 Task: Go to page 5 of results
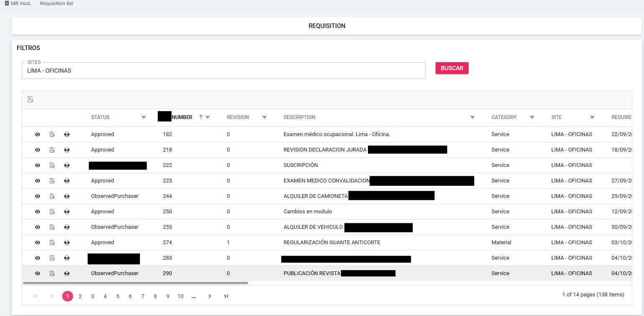point(118,296)
